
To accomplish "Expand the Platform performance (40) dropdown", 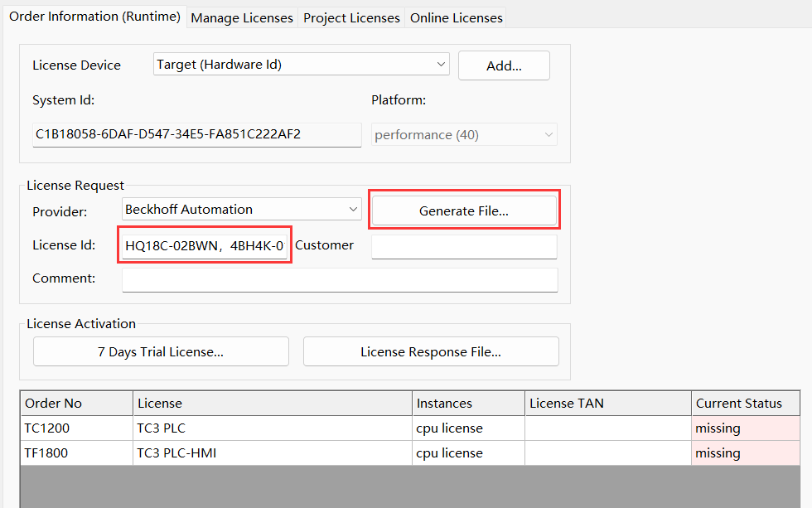I will coord(464,134).
